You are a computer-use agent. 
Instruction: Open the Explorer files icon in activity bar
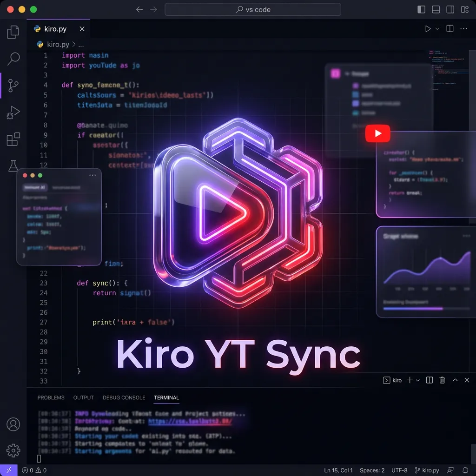tap(13, 32)
